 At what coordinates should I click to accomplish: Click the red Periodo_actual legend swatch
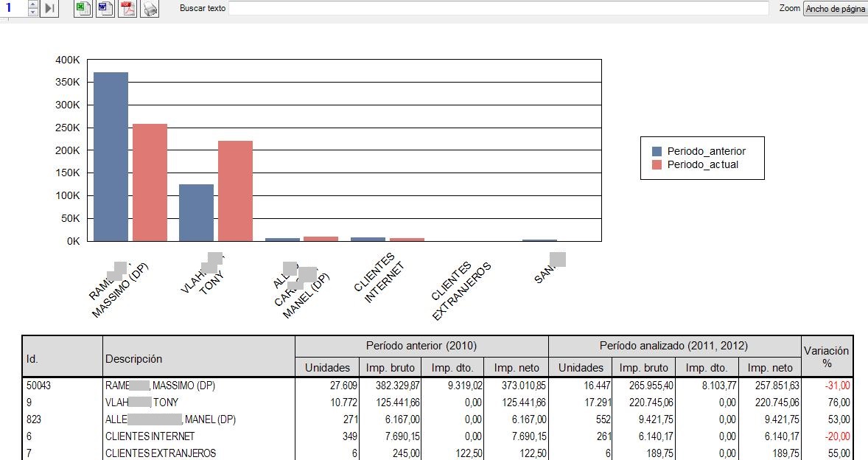657,165
